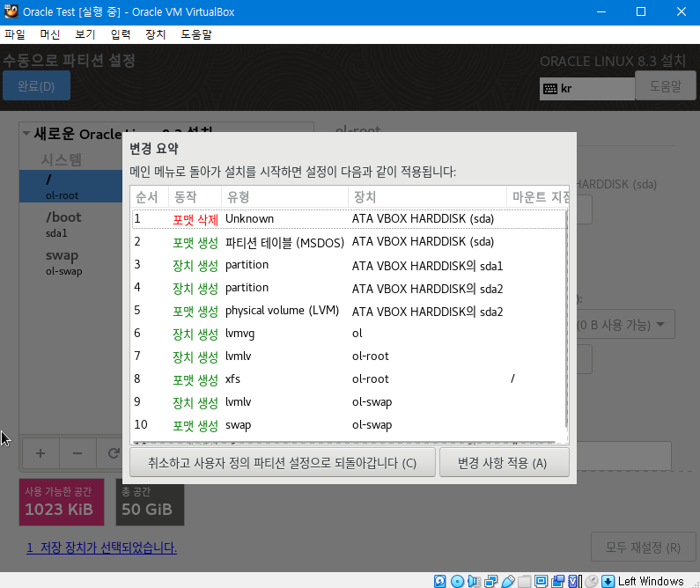
Task: Click the minus remove mount point button
Action: coord(77,453)
